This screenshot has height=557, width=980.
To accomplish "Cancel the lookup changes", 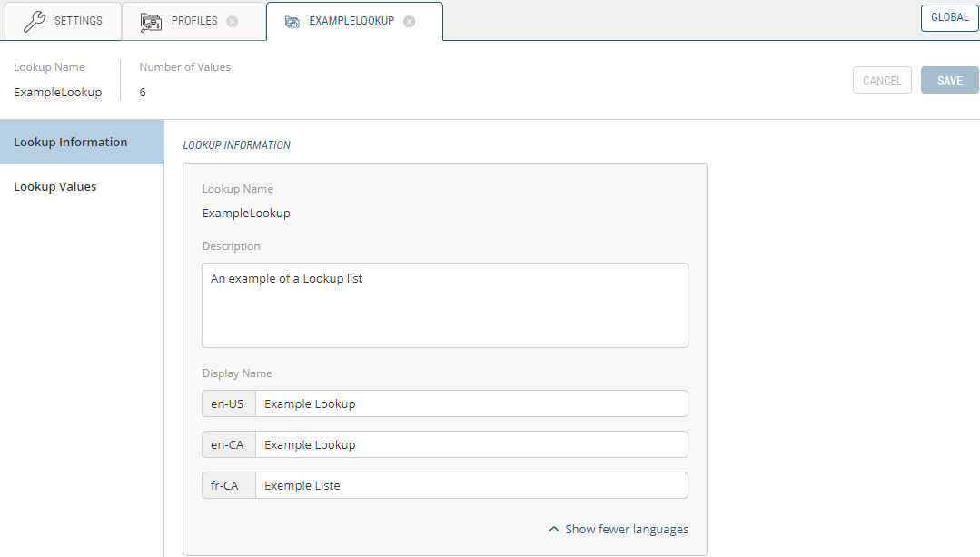I will coord(882,80).
